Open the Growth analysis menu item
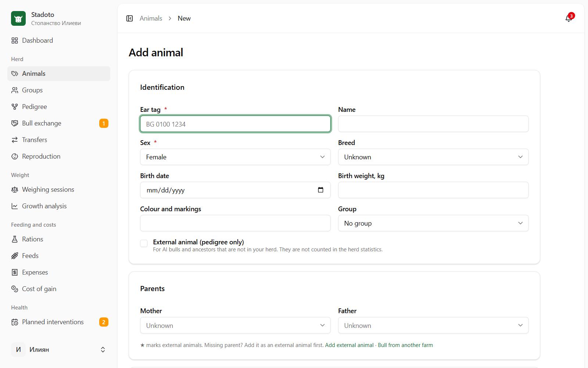588x368 pixels. click(x=59, y=206)
